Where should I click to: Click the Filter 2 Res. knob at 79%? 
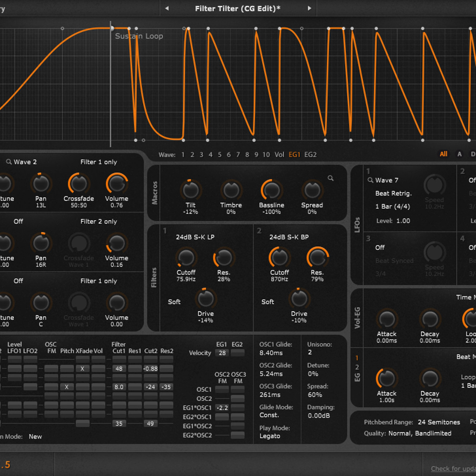pos(317,257)
